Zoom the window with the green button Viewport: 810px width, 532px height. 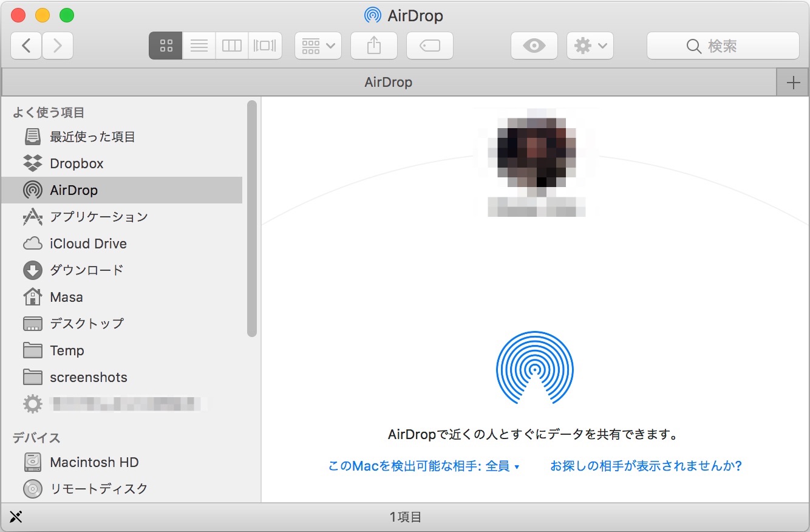[67, 15]
